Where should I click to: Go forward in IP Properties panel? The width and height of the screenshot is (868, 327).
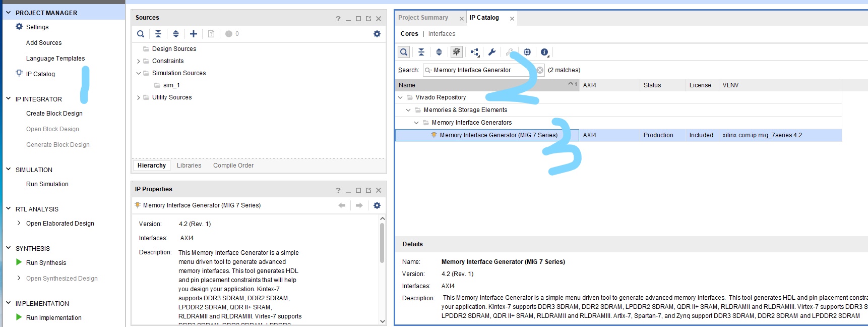[x=359, y=205]
